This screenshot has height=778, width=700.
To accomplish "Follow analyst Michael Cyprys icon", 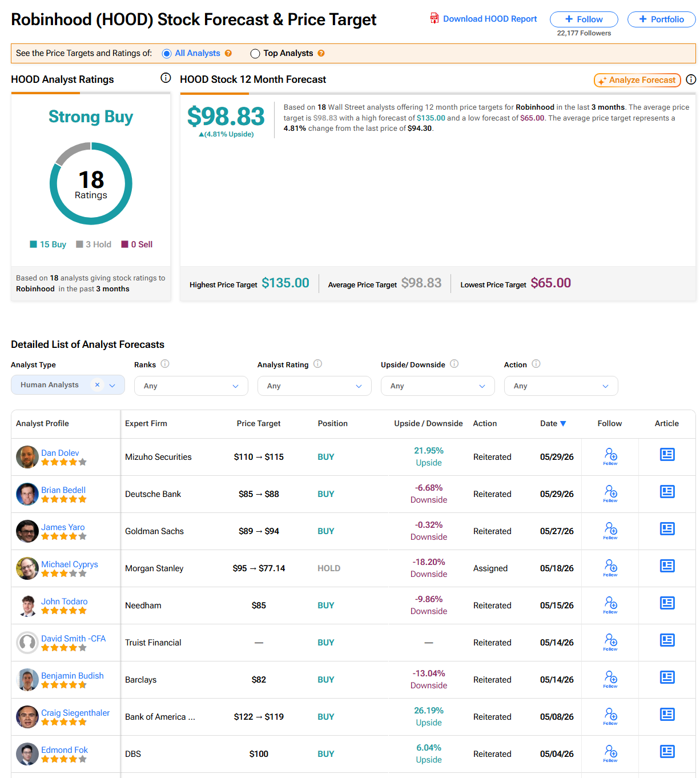I will 610,568.
